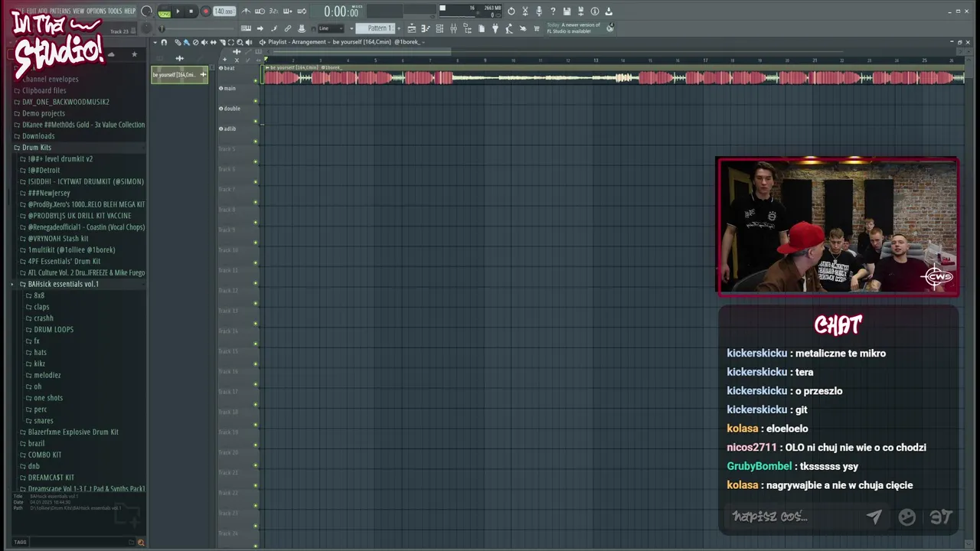Image resolution: width=980 pixels, height=551 pixels.
Task: Toggle typing keyboard to piano
Action: coord(246,28)
